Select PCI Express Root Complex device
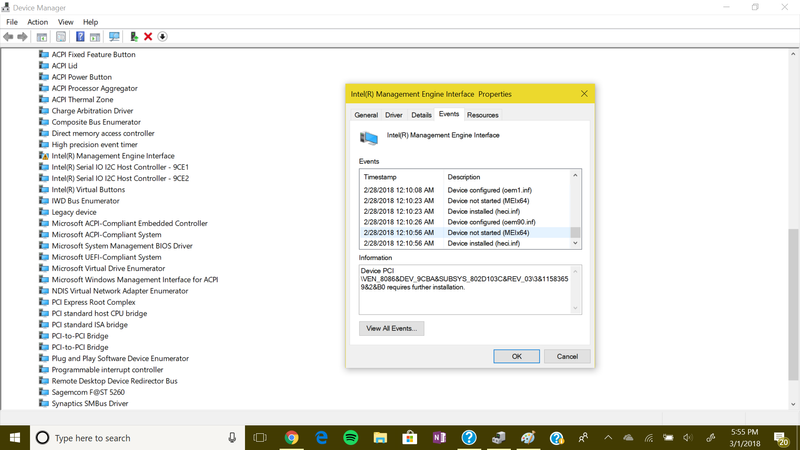This screenshot has height=450, width=800. coord(93,303)
